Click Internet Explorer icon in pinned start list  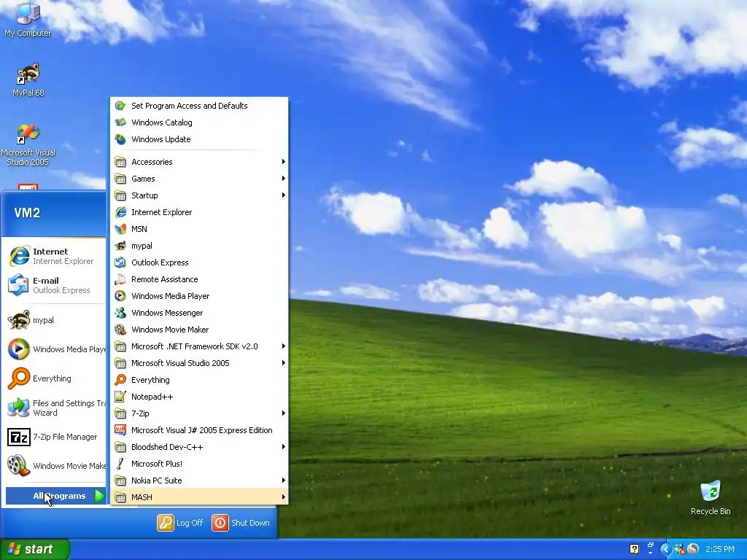point(19,256)
